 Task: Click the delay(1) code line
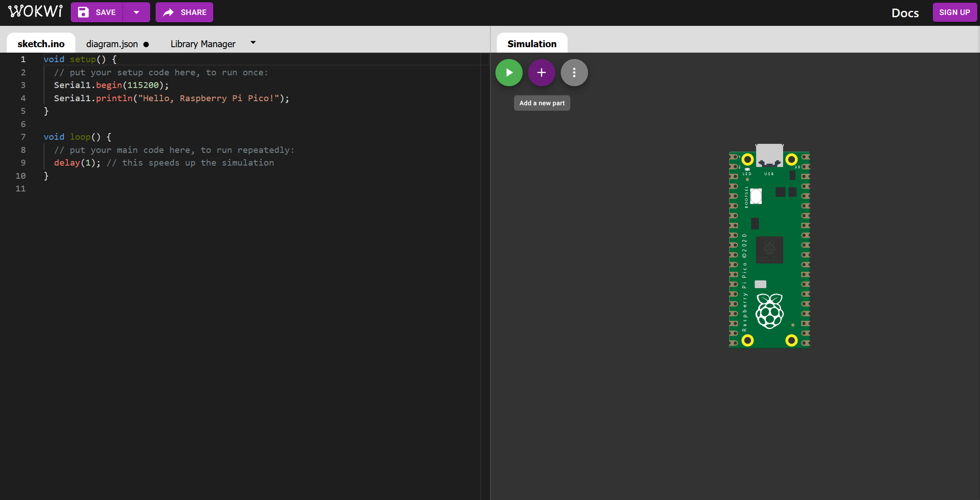click(164, 163)
